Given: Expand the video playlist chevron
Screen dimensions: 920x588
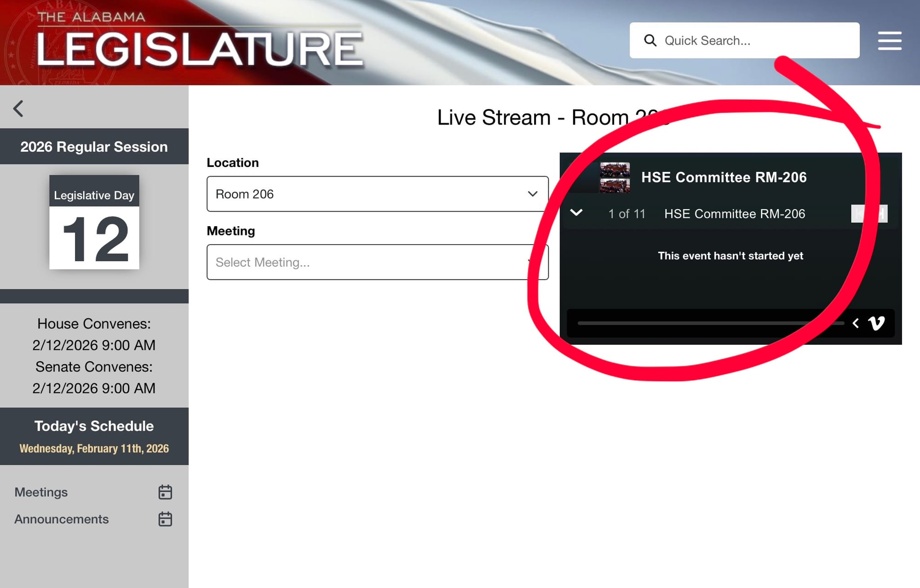Looking at the screenshot, I should pos(576,212).
